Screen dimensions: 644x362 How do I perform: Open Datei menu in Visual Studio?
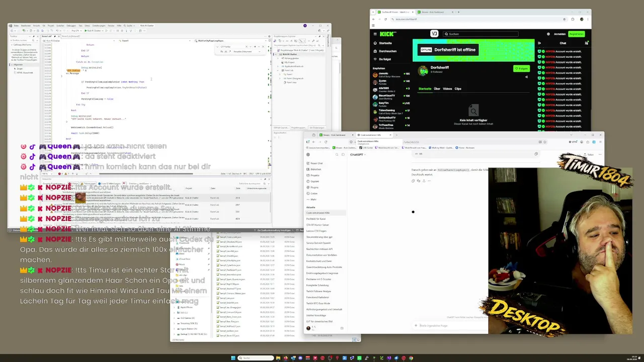click(x=16, y=26)
